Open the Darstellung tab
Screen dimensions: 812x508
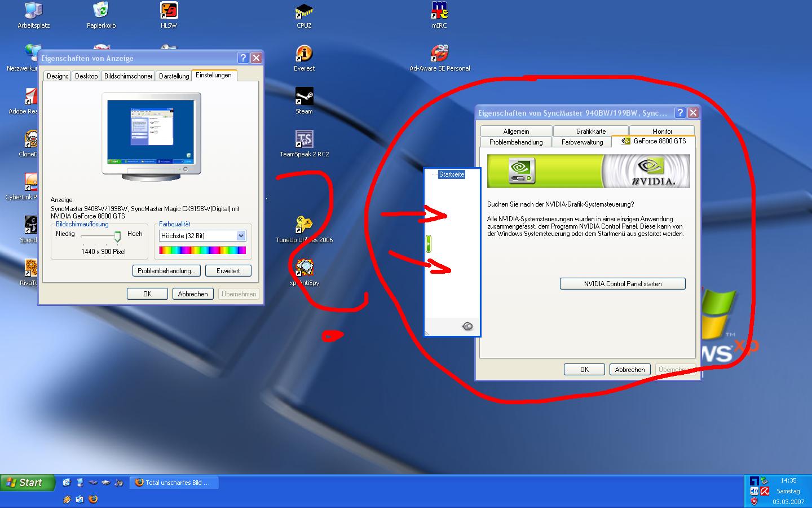click(174, 76)
